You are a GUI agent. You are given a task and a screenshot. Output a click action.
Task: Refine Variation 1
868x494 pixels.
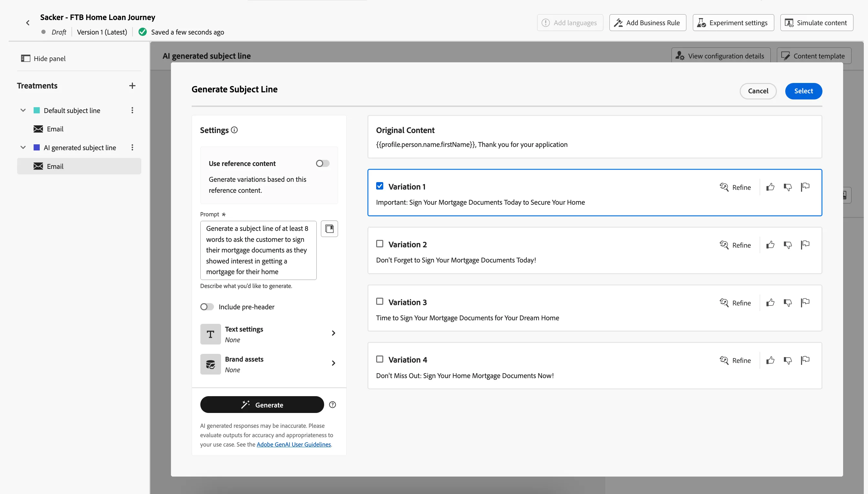coord(735,187)
